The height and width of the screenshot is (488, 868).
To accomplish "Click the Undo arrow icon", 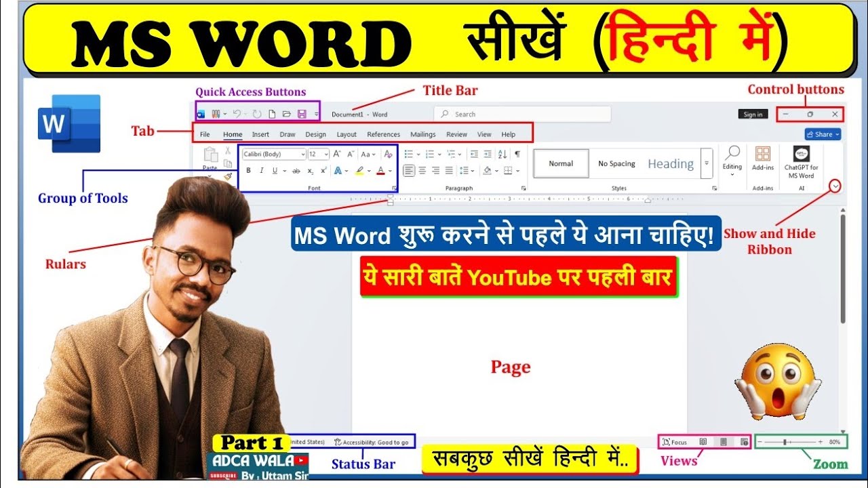I will (x=237, y=114).
